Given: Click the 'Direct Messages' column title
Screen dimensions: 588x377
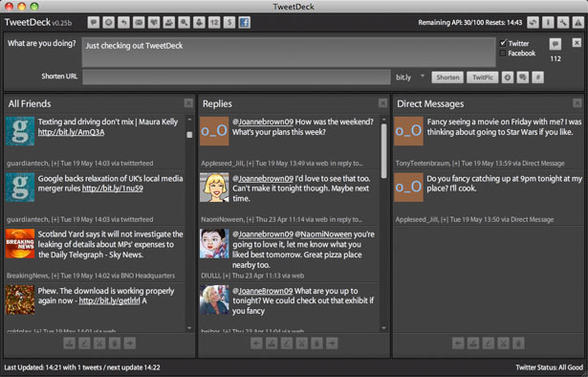Looking at the screenshot, I should [x=430, y=104].
